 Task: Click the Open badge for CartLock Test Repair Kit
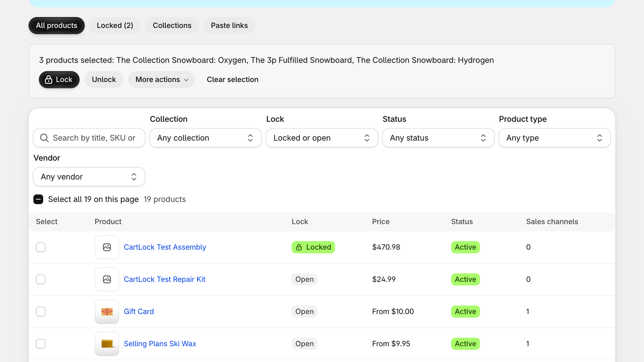304,280
